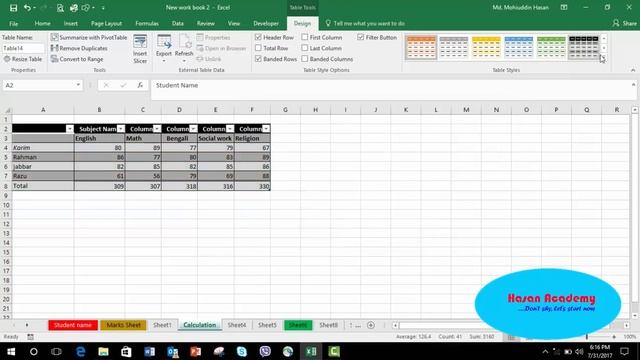
Task: Open Skype from the taskbar
Action: coord(242,351)
